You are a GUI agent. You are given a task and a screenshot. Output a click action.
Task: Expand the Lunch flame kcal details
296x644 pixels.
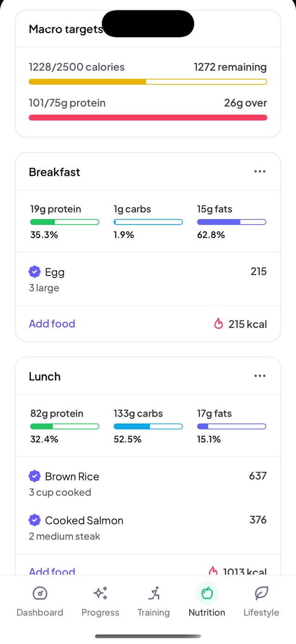pyautogui.click(x=214, y=571)
